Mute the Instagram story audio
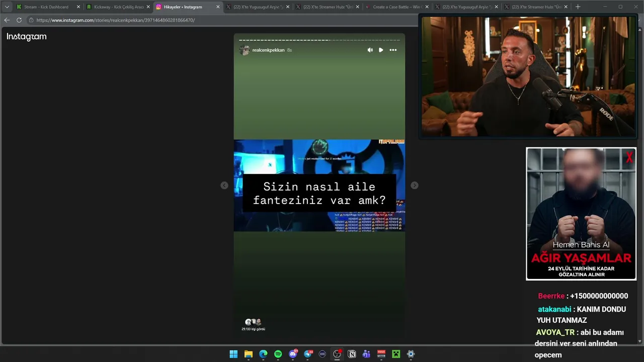The height and width of the screenshot is (362, 644). pyautogui.click(x=370, y=50)
